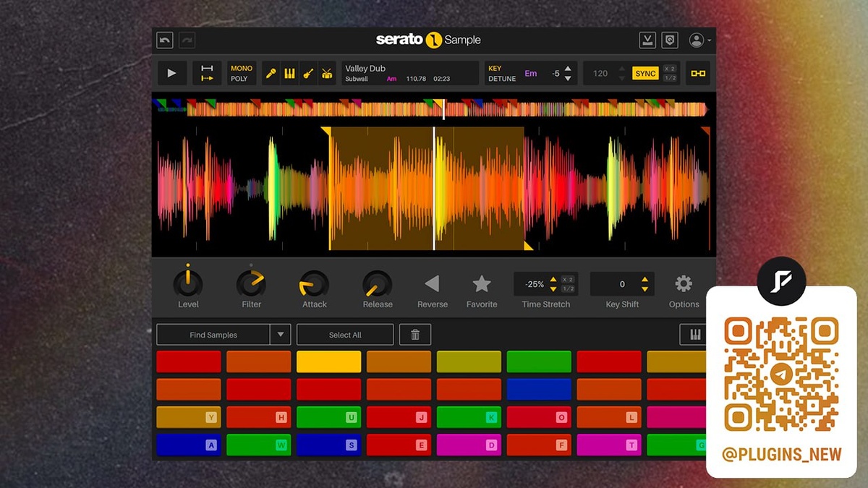Click the yellow cue start marker on waveform

(x=325, y=131)
